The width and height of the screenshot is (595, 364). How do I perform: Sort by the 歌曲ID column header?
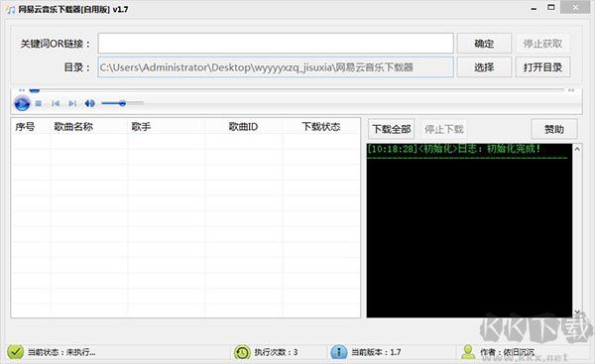coord(243,126)
